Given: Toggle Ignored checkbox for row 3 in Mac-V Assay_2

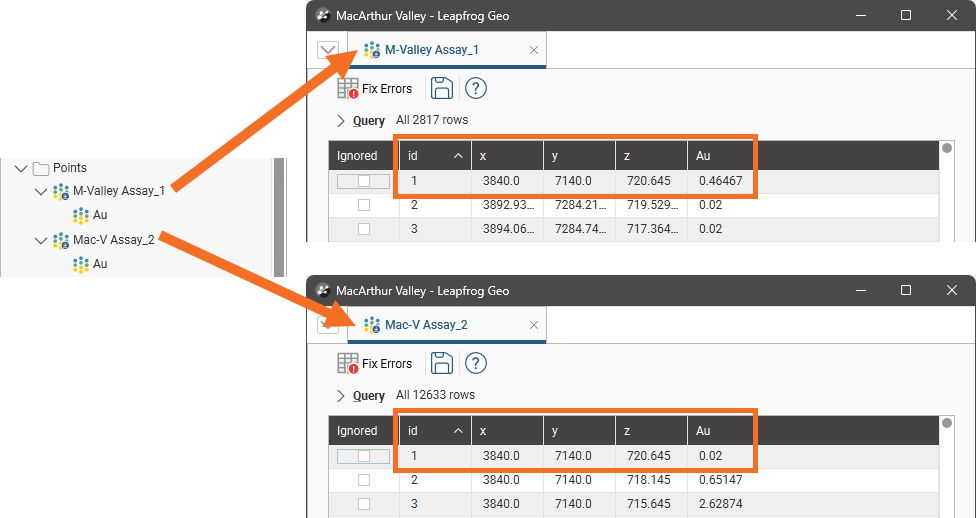Looking at the screenshot, I should 364,504.
